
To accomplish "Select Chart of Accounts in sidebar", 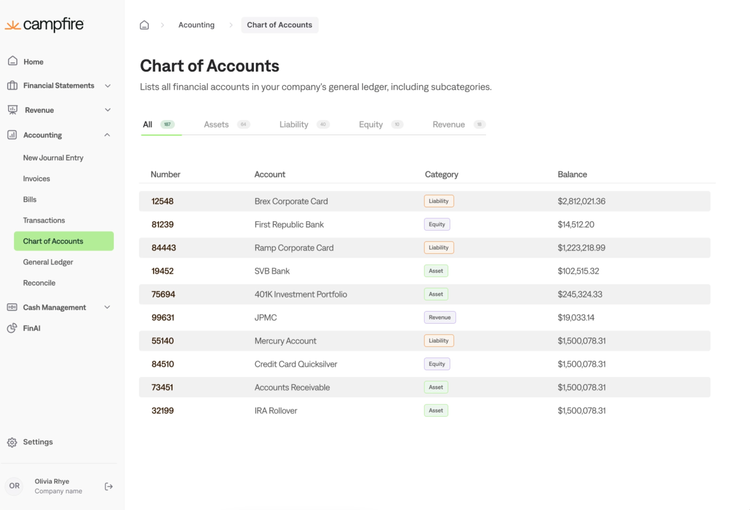I will (64, 241).
